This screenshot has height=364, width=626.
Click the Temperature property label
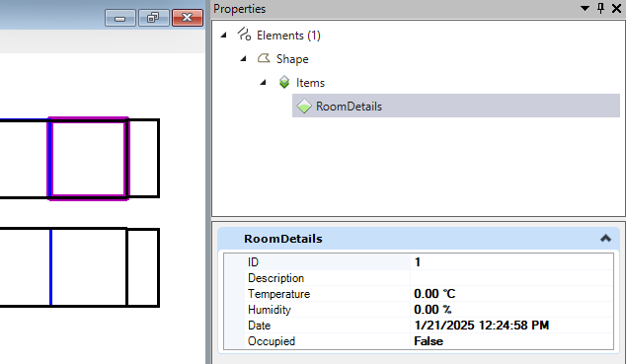point(278,294)
